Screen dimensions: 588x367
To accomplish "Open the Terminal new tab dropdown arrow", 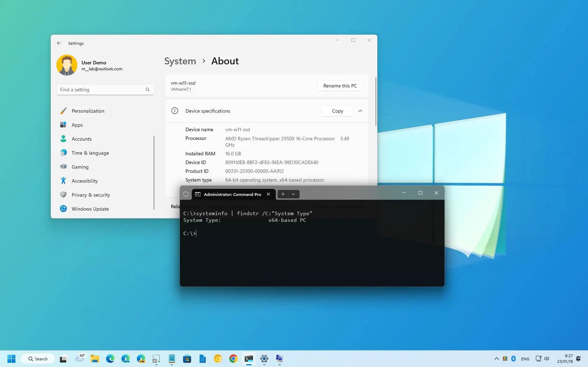I will pos(293,194).
